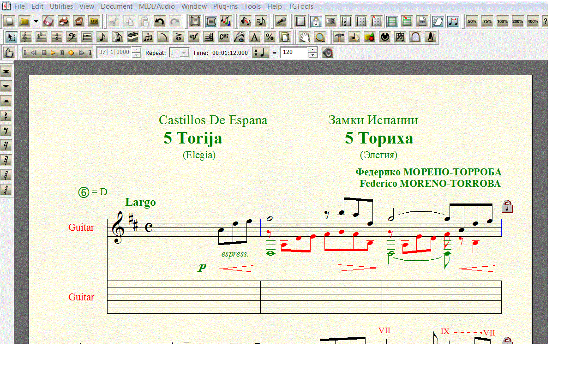The width and height of the screenshot is (588, 377).
Task: Start playback with the orange play button
Action: [x=53, y=53]
